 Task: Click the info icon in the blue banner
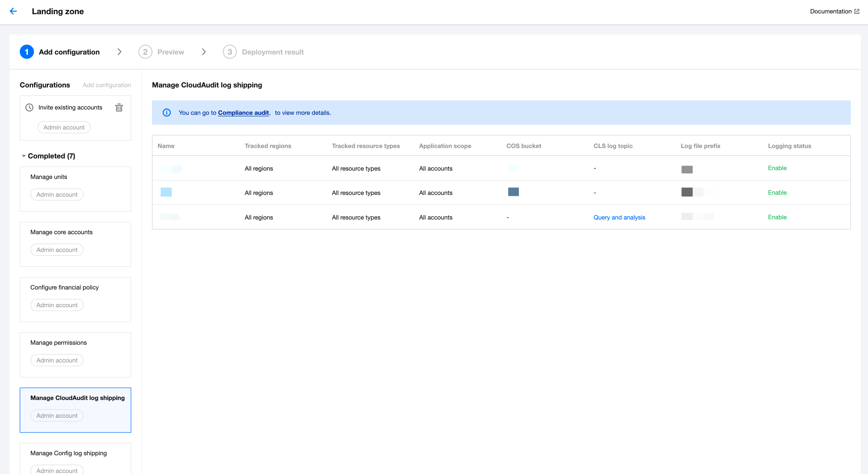(166, 113)
